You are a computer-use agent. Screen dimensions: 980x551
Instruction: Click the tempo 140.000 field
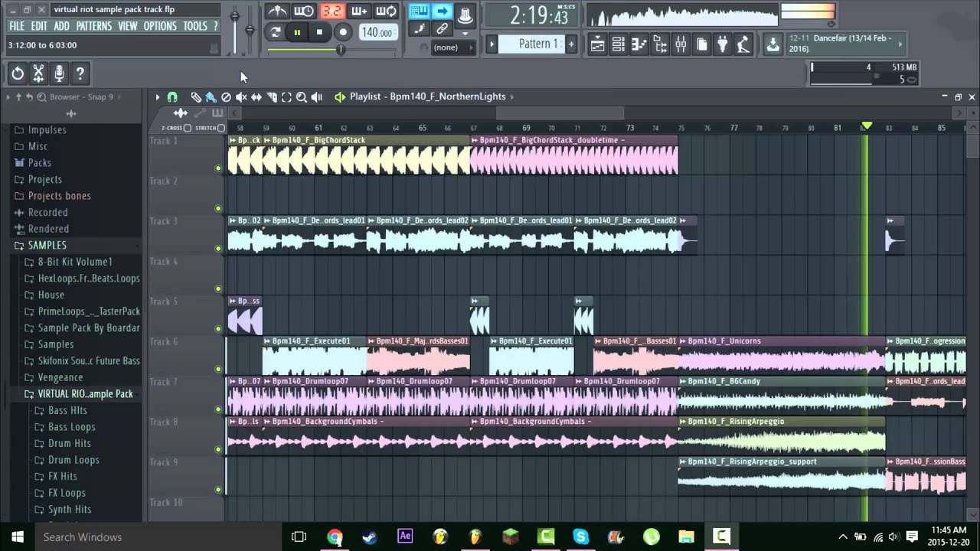click(x=377, y=32)
